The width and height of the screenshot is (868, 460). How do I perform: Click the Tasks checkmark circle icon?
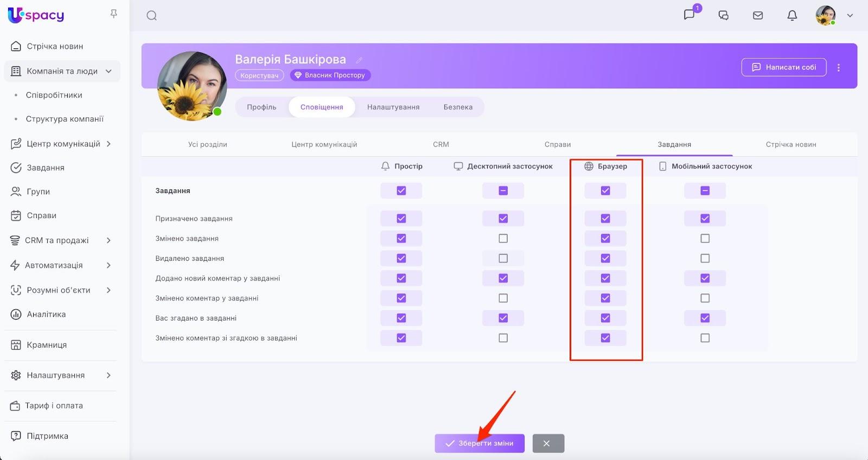[16, 168]
